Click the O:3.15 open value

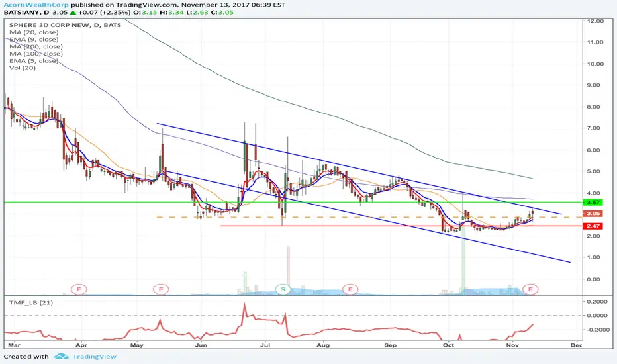(145, 12)
